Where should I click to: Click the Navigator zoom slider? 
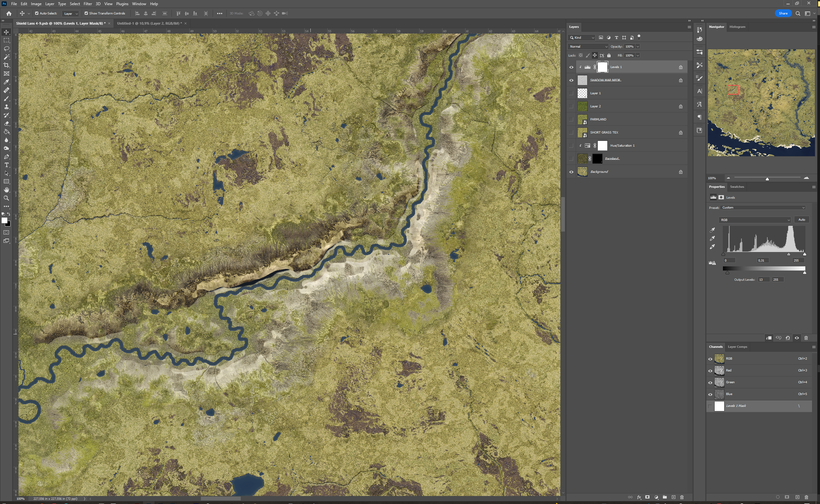[767, 178]
